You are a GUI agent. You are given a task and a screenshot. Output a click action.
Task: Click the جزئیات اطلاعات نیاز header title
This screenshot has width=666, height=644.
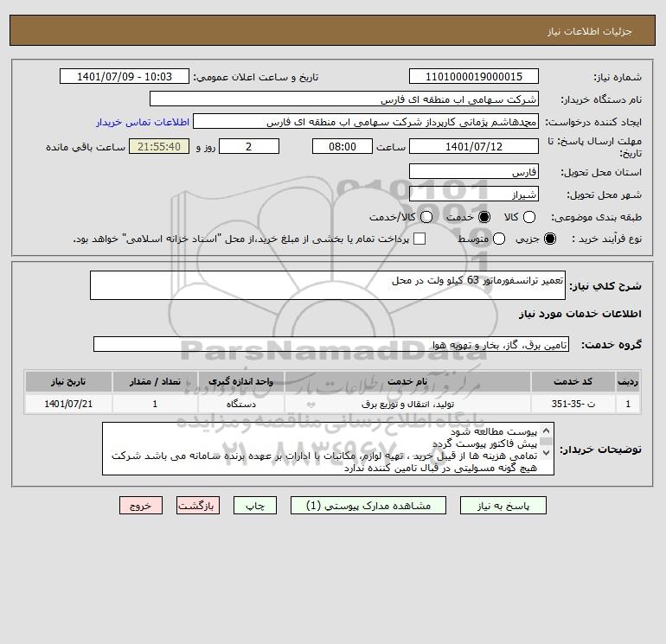pos(590,31)
